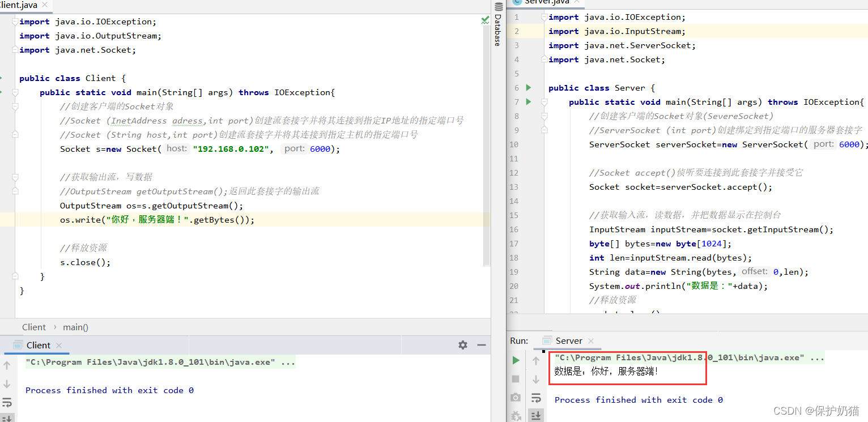The width and height of the screenshot is (868, 422).
Task: Collapse main method fold in Client.java
Action: click(15, 92)
